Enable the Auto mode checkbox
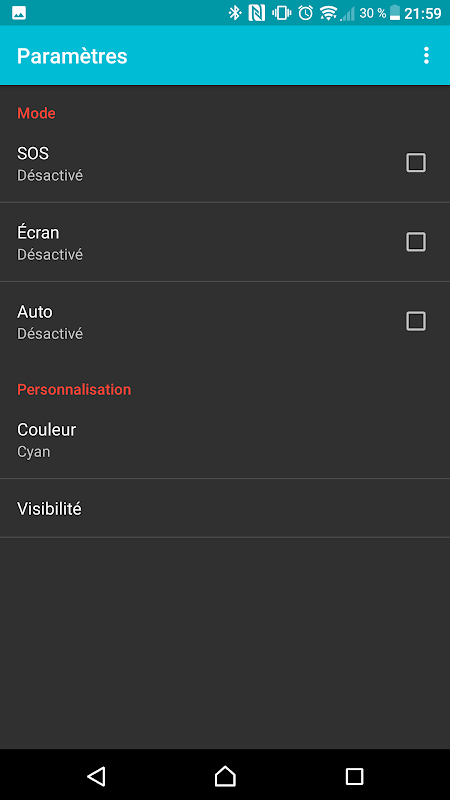Image resolution: width=450 pixels, height=800 pixels. click(x=416, y=321)
